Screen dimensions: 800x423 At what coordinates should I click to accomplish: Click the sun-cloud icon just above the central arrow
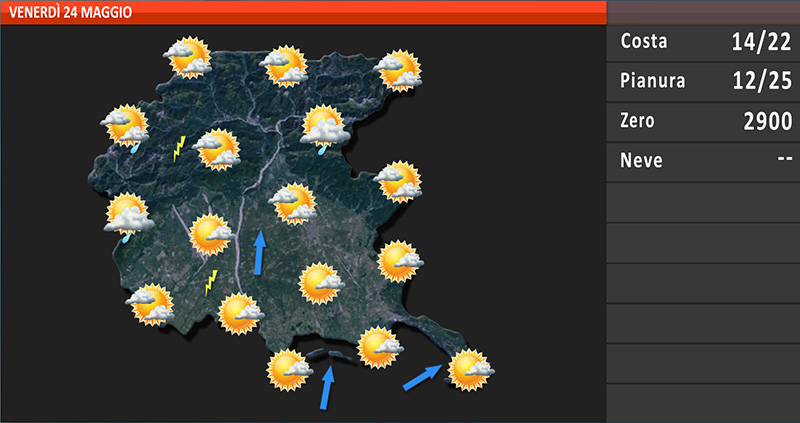[291, 204]
